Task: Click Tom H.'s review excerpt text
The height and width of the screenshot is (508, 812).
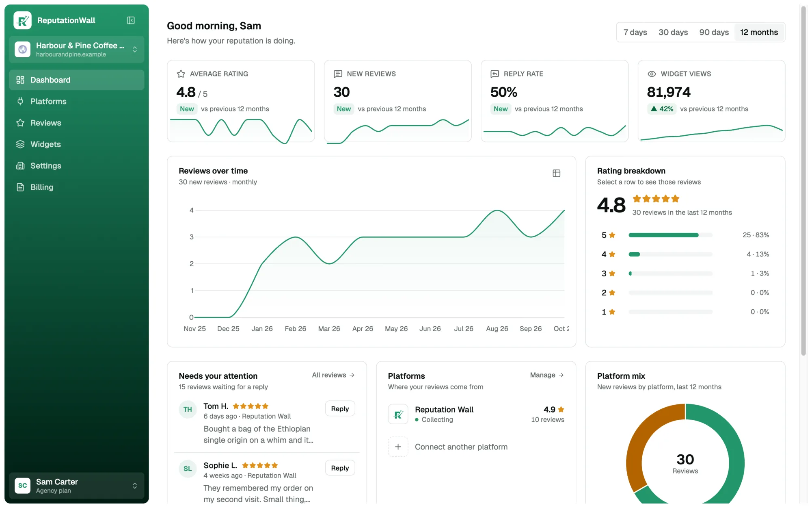Action: tap(258, 434)
